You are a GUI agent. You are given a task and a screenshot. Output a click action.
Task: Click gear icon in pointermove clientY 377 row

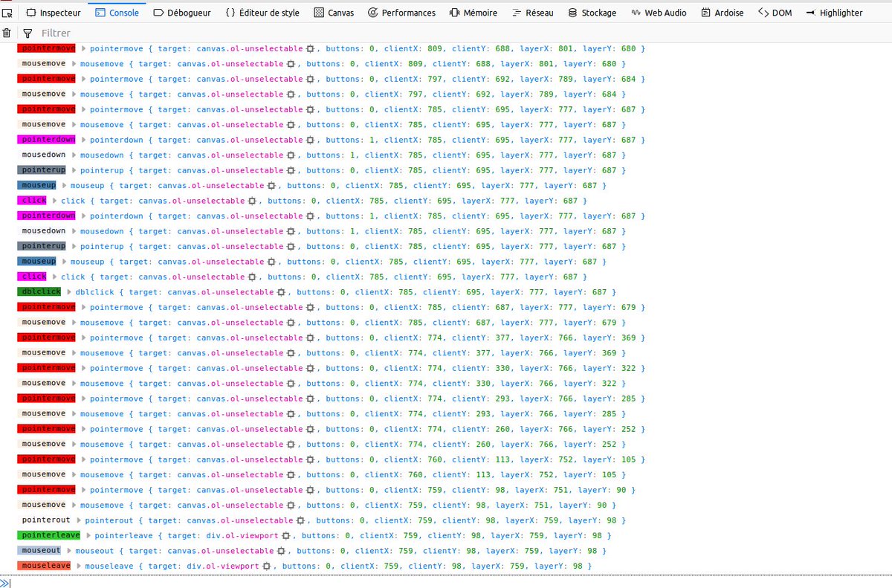310,338
